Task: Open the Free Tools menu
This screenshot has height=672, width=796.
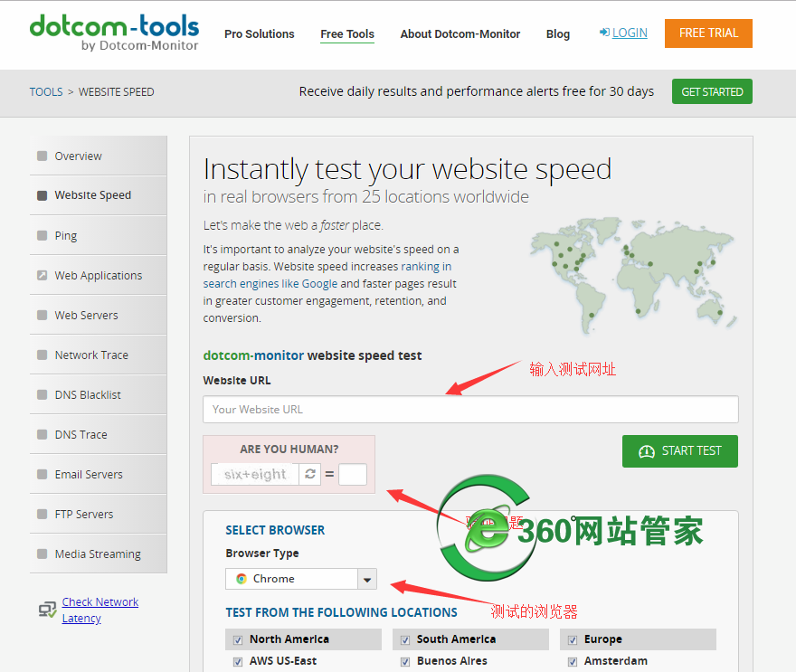Action: [x=347, y=34]
